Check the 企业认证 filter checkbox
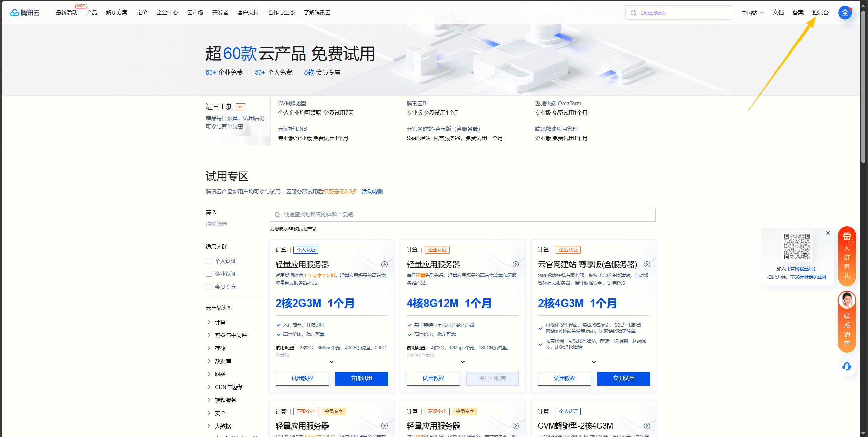Image resolution: width=868 pixels, height=437 pixels. pyautogui.click(x=209, y=274)
